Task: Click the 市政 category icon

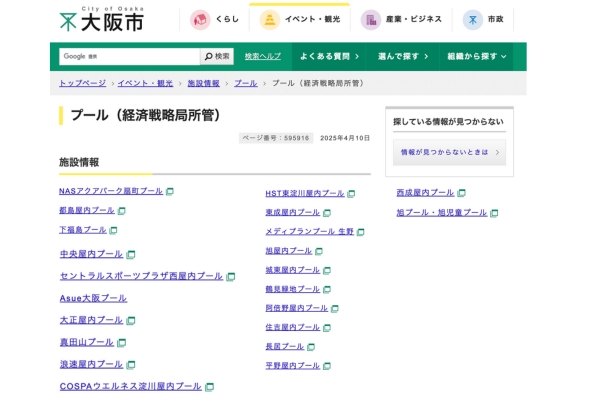Action: [472, 19]
